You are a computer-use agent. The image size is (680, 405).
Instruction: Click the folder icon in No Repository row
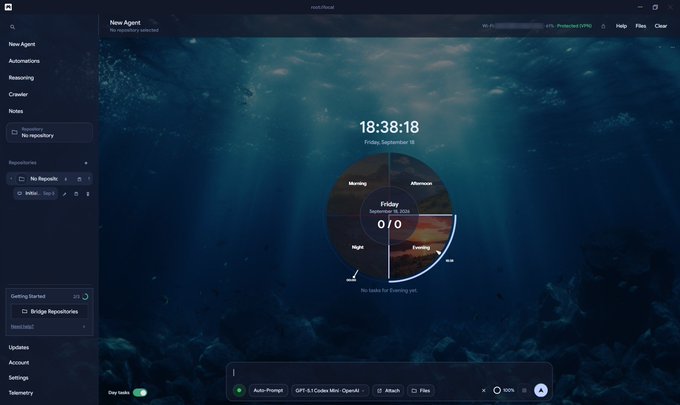tap(21, 179)
